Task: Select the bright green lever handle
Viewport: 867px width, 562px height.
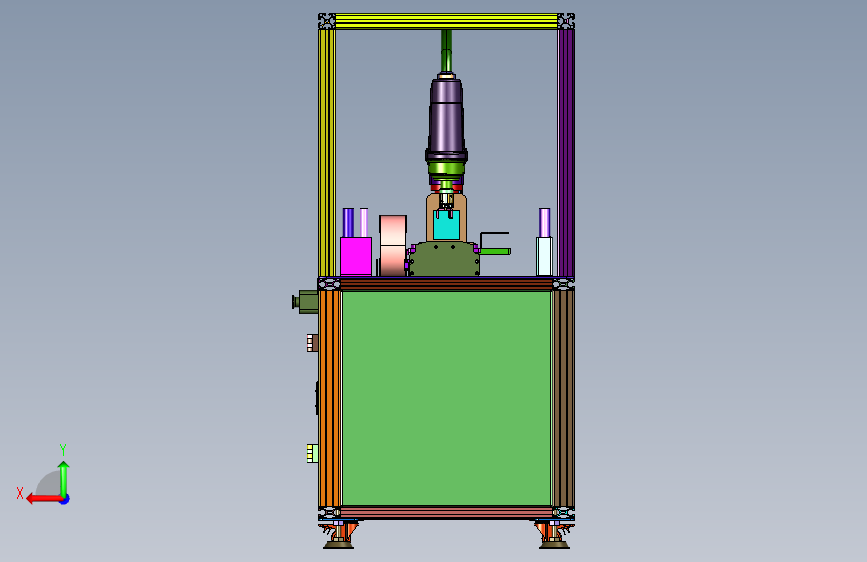Action: point(494,251)
